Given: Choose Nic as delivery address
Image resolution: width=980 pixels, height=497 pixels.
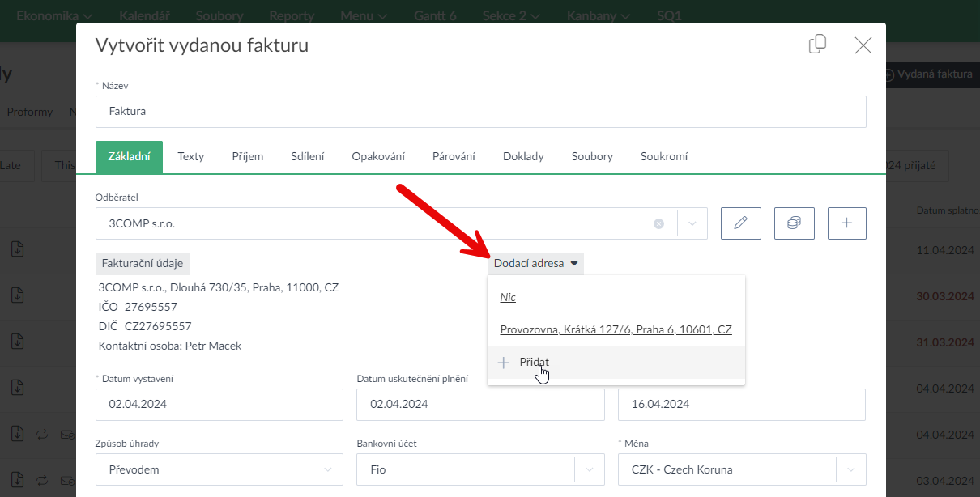Looking at the screenshot, I should point(508,297).
